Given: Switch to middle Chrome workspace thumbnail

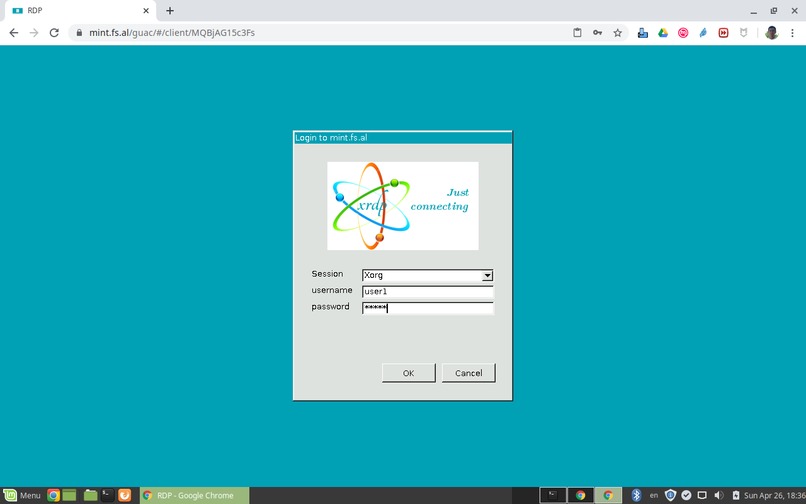Looking at the screenshot, I should [580, 495].
